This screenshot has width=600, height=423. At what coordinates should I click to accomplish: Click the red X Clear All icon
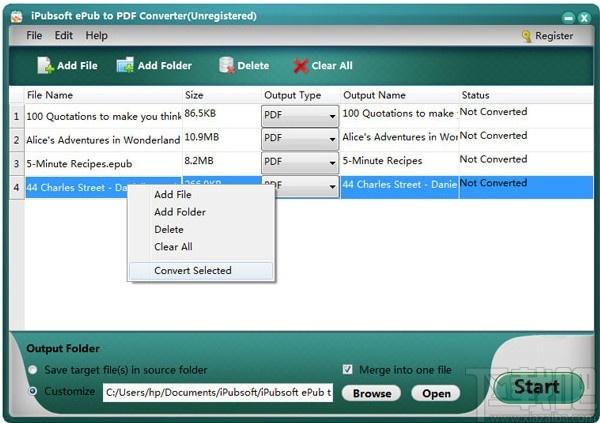tap(301, 66)
